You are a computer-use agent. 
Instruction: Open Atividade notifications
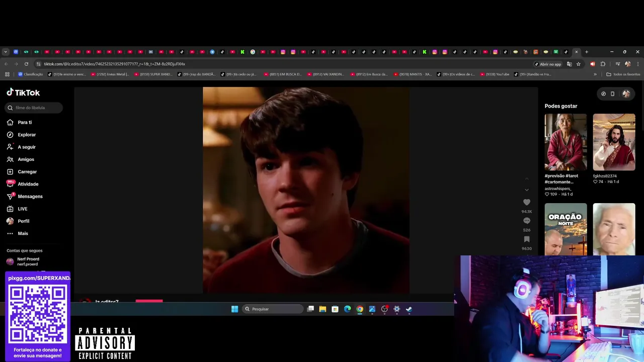pyautogui.click(x=28, y=184)
